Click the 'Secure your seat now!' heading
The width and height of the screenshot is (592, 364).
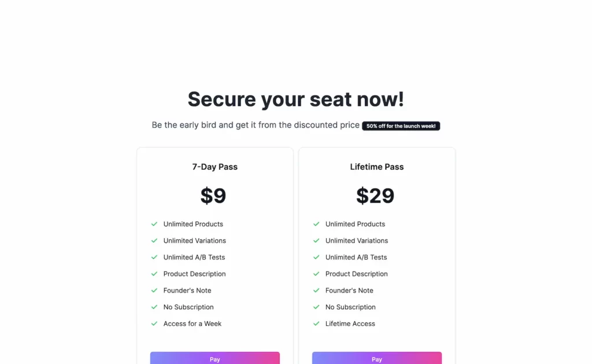coord(295,99)
